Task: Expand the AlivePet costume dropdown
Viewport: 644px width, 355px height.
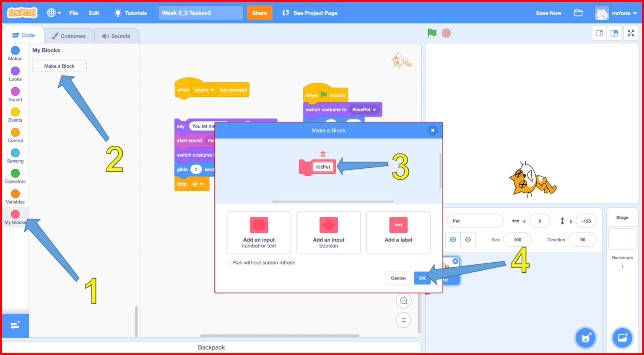Action: click(364, 110)
